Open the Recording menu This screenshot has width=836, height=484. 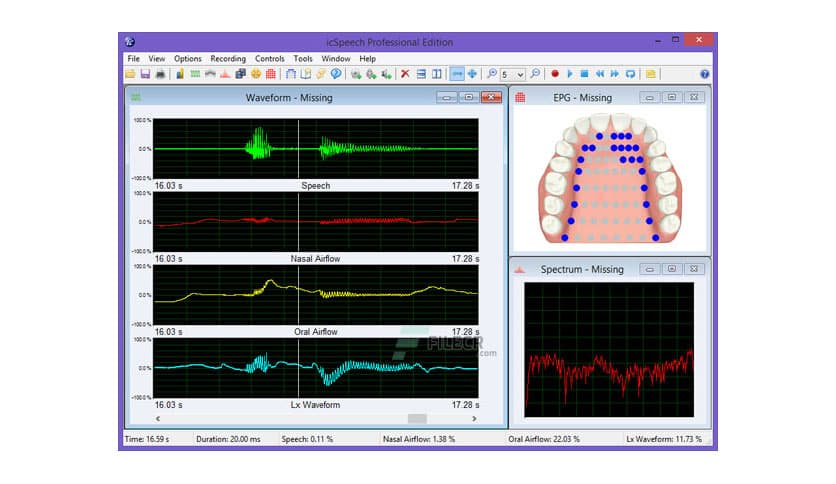[x=228, y=59]
